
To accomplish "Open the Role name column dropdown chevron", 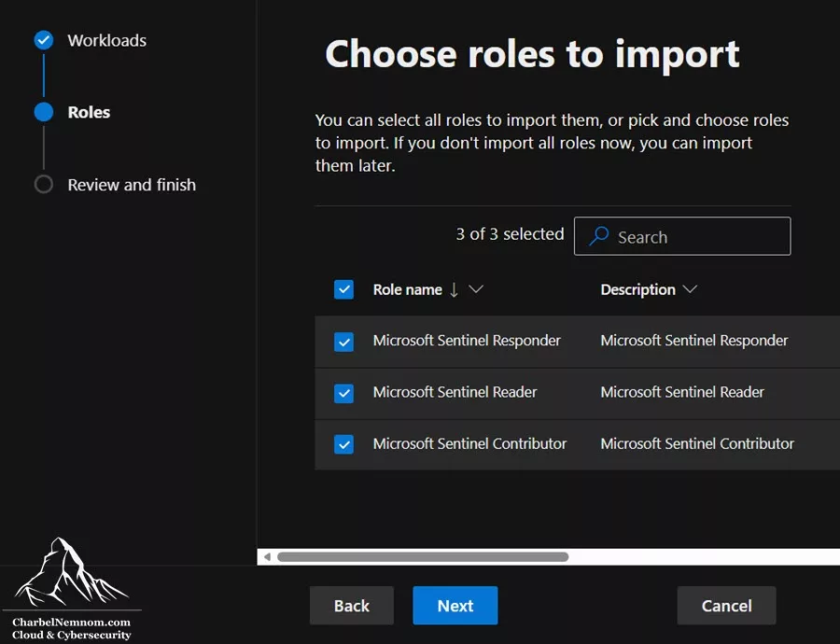I will pos(476,289).
